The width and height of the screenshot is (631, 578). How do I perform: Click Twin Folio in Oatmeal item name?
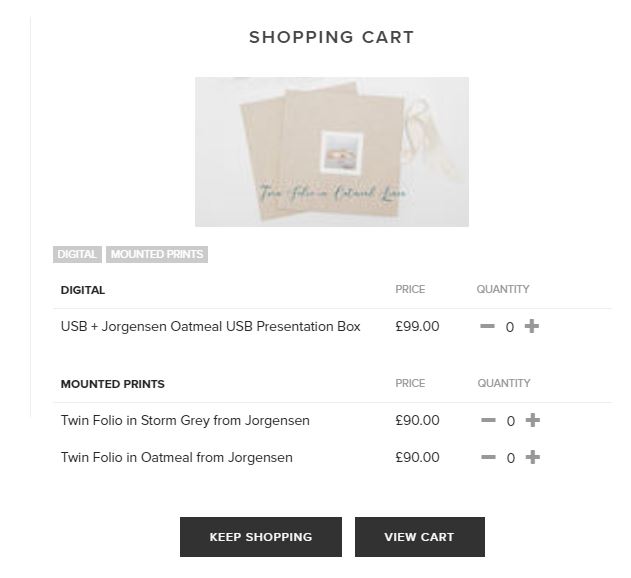click(x=177, y=458)
